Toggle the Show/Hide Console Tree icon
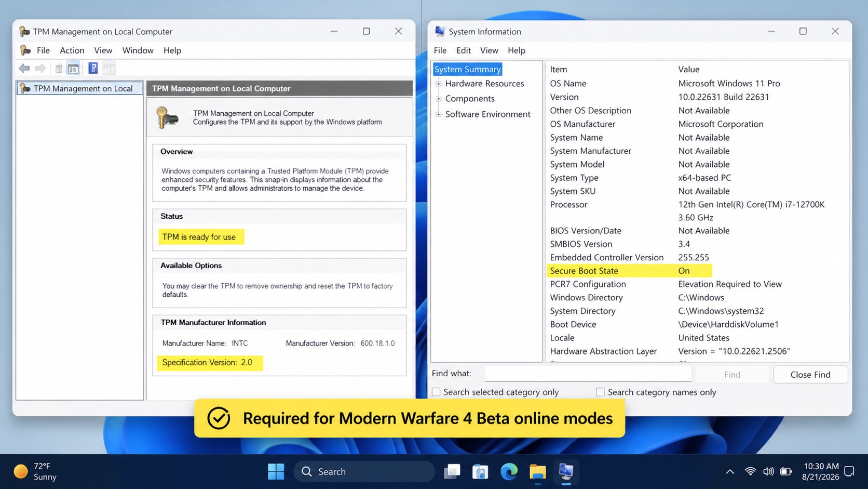Screen dimensions: 868x489 point(73,68)
